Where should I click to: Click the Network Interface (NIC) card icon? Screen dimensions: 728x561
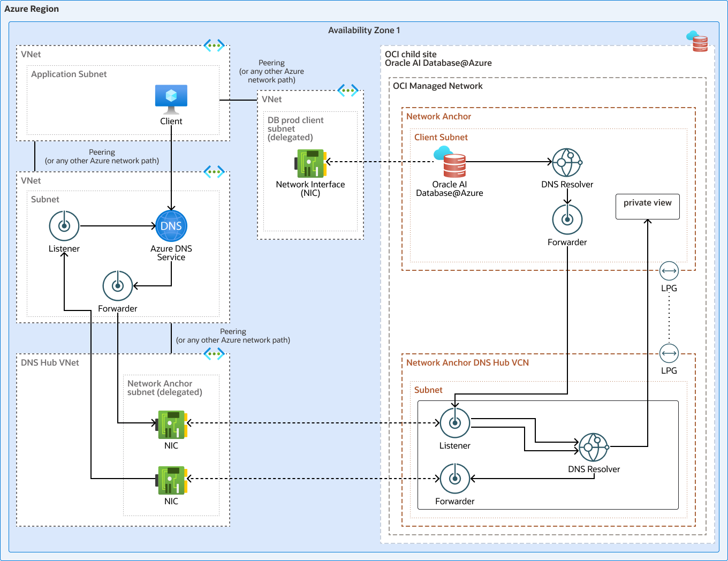pyautogui.click(x=310, y=163)
